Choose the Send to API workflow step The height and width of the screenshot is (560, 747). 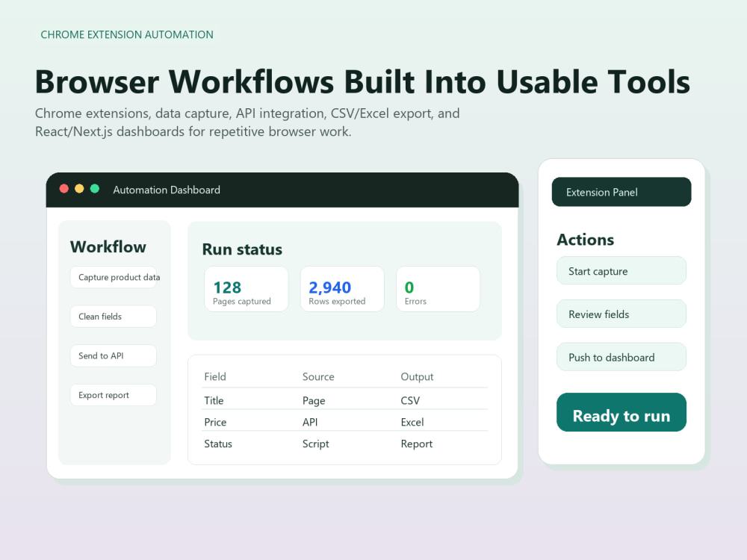[x=114, y=355]
